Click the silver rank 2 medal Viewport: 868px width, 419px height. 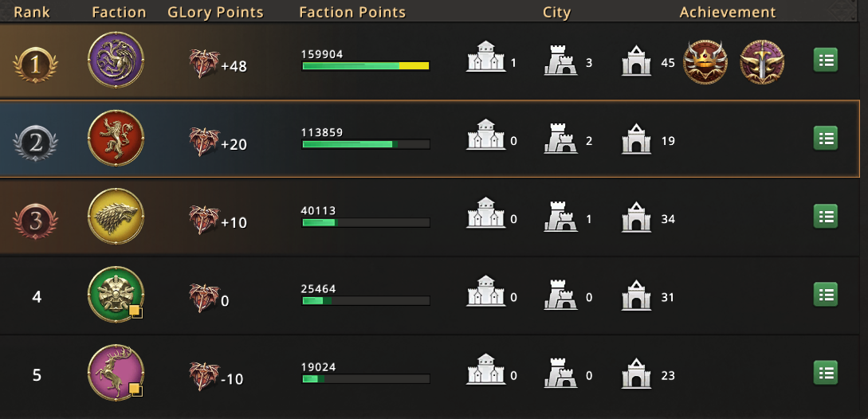pos(35,143)
